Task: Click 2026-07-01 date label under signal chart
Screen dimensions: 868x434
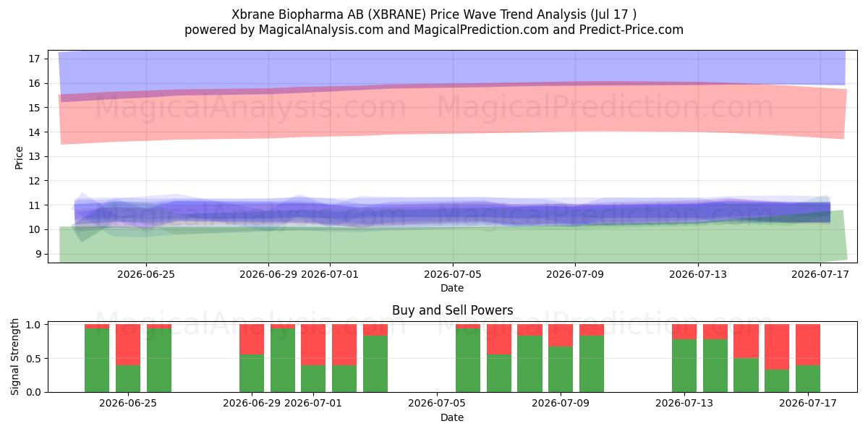Action: click(313, 404)
